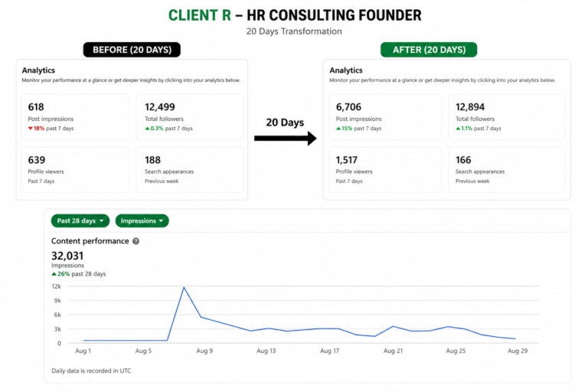Click the red 18% decline indicator
The height and width of the screenshot is (392, 588).
pyautogui.click(x=37, y=129)
